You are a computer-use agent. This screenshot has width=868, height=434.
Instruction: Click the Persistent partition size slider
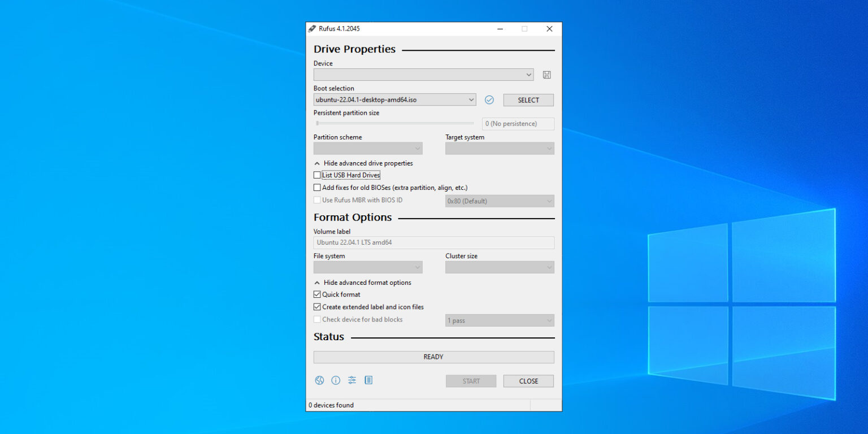click(x=394, y=123)
